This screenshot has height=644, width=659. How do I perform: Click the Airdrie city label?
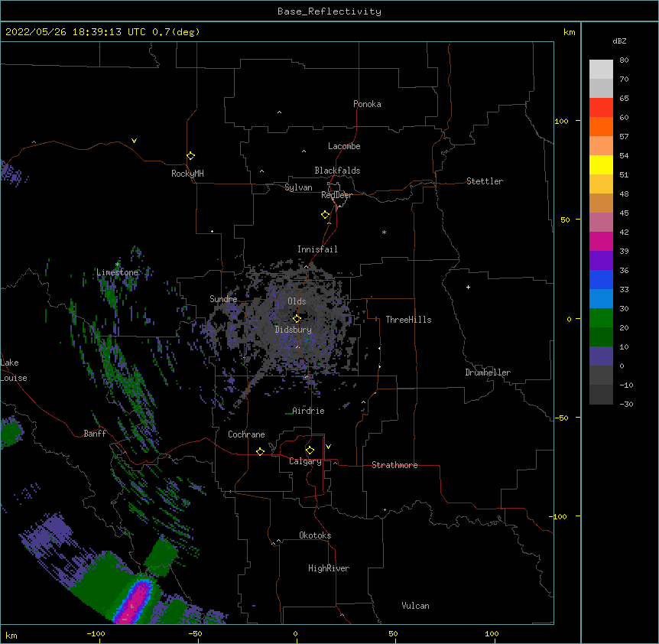point(308,411)
